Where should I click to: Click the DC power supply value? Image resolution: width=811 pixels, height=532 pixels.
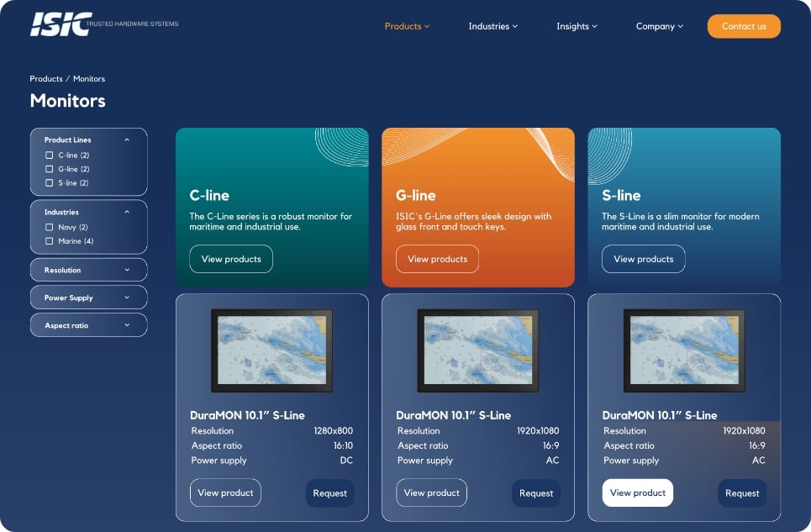pyautogui.click(x=346, y=460)
